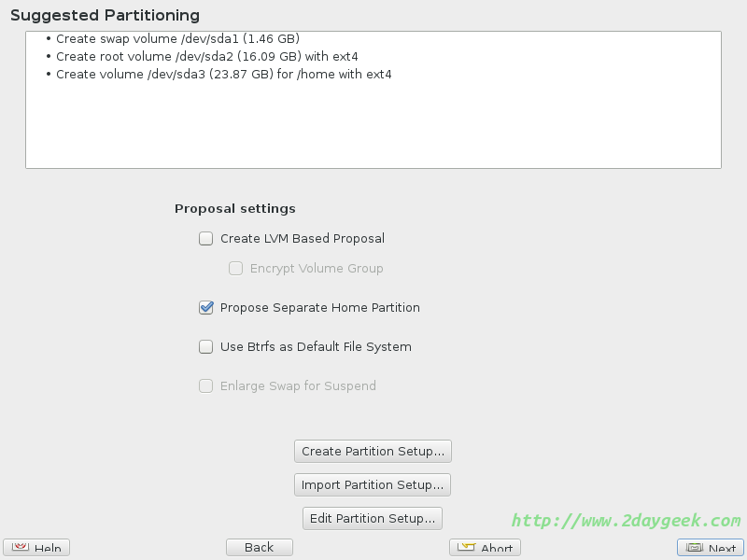The width and height of the screenshot is (747, 560).
Task: Click empty area of the partitioning list
Action: tap(373, 131)
